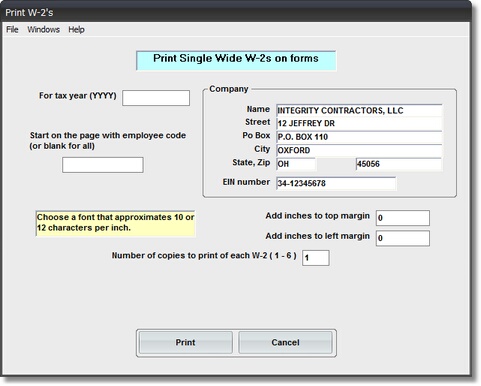The height and width of the screenshot is (386, 481).
Task: Select the City field containing OXFORD
Action: point(359,150)
